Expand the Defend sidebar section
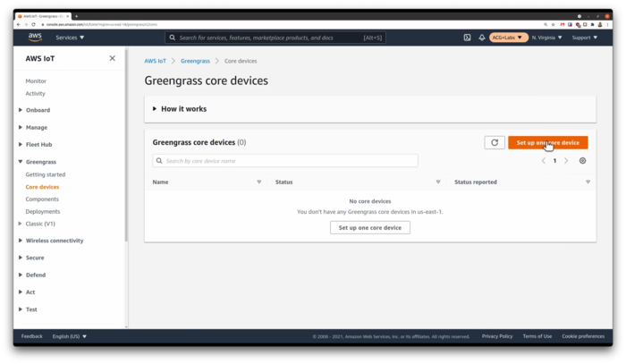The height and width of the screenshot is (364, 626). pos(21,275)
